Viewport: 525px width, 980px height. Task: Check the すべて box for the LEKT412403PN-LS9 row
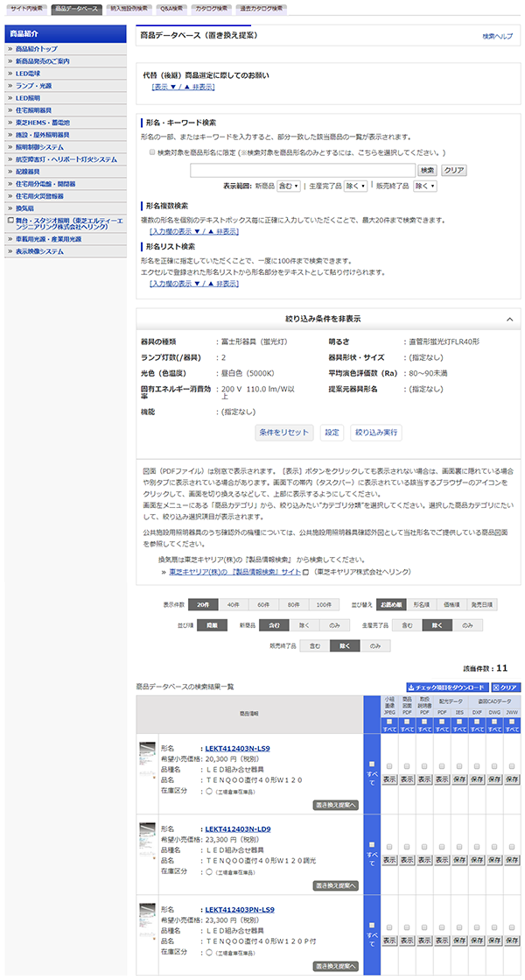pos(372,925)
